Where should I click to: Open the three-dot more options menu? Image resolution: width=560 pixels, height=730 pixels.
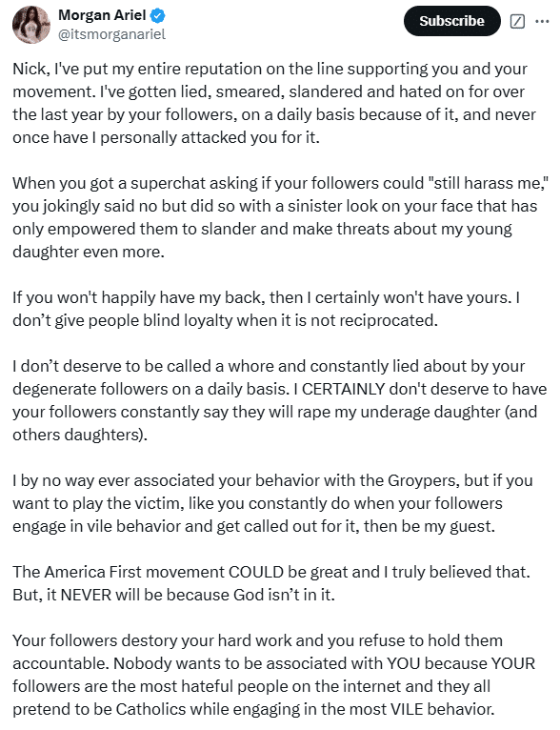pos(542,21)
